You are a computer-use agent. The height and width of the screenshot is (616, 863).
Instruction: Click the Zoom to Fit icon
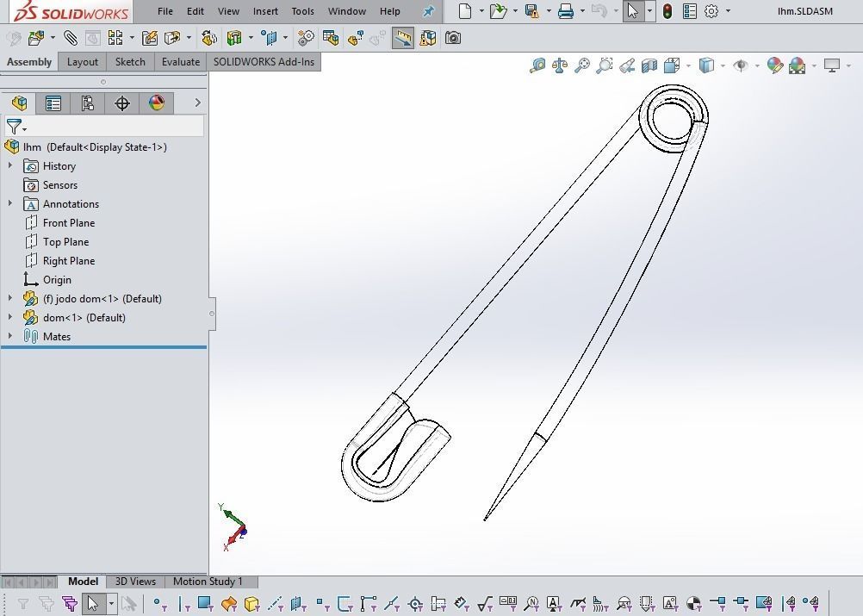583,65
